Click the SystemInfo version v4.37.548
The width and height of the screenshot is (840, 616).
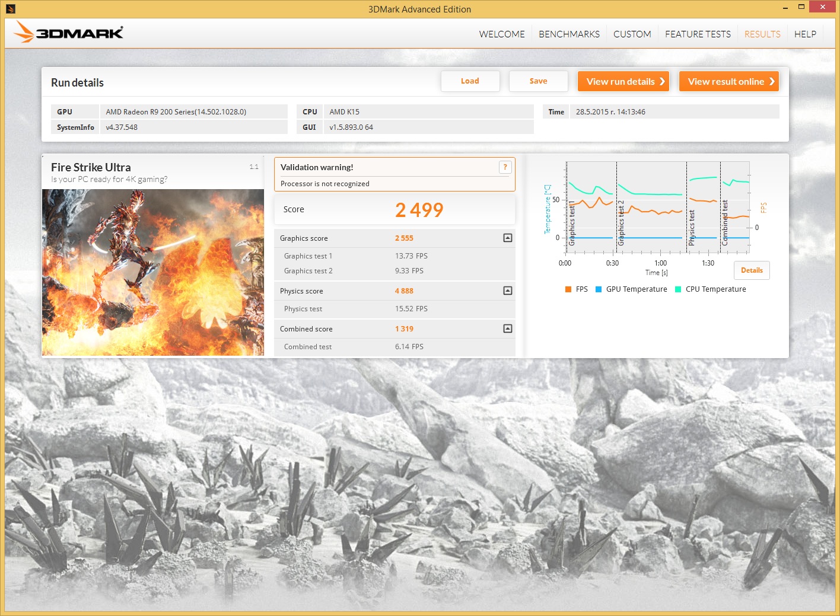pos(122,127)
